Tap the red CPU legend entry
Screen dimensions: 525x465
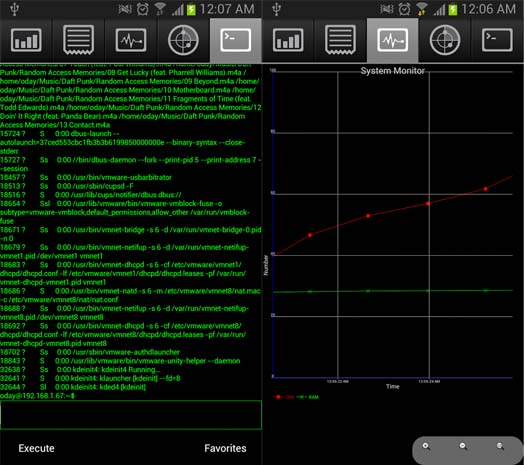(284, 397)
